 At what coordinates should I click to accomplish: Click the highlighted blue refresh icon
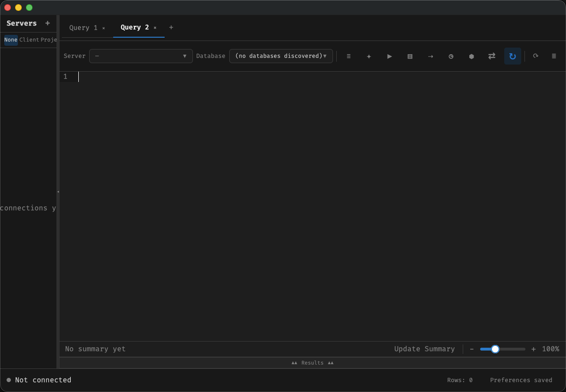[x=513, y=56]
